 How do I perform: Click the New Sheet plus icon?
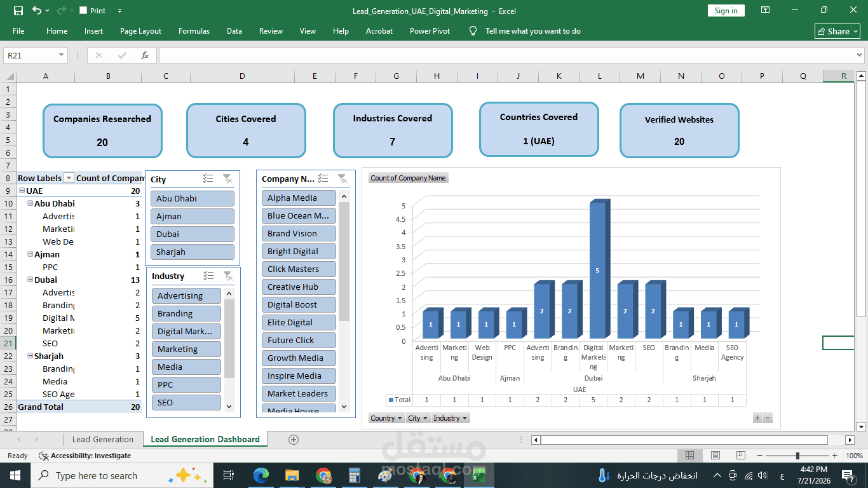(294, 439)
